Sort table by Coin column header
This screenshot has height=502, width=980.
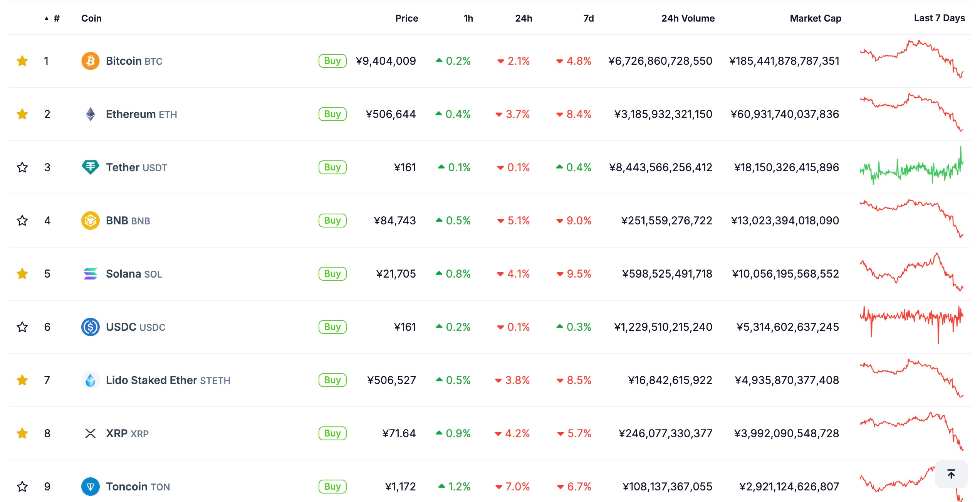click(x=91, y=18)
